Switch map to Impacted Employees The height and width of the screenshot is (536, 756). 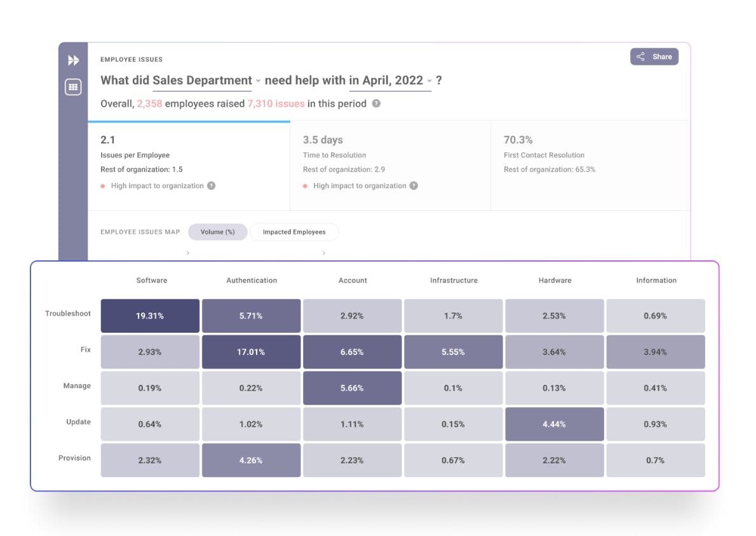pos(294,232)
